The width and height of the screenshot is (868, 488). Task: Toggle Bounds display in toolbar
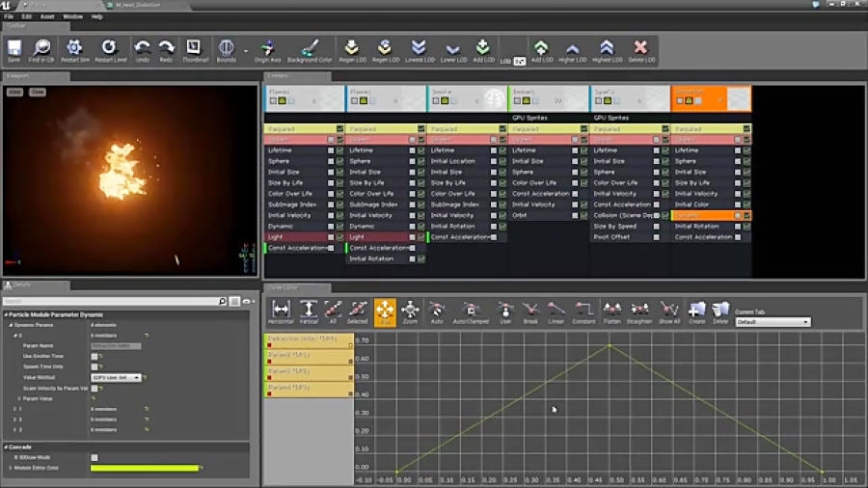(x=226, y=49)
